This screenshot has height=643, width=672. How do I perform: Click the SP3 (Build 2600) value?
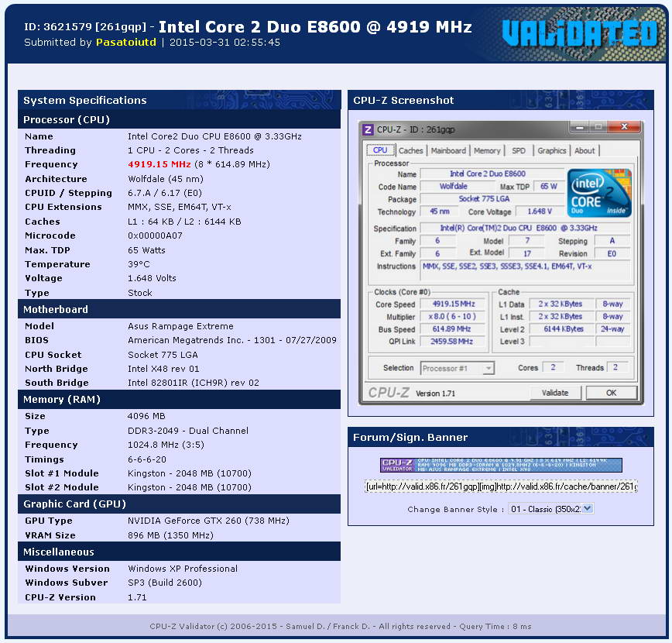(x=165, y=583)
